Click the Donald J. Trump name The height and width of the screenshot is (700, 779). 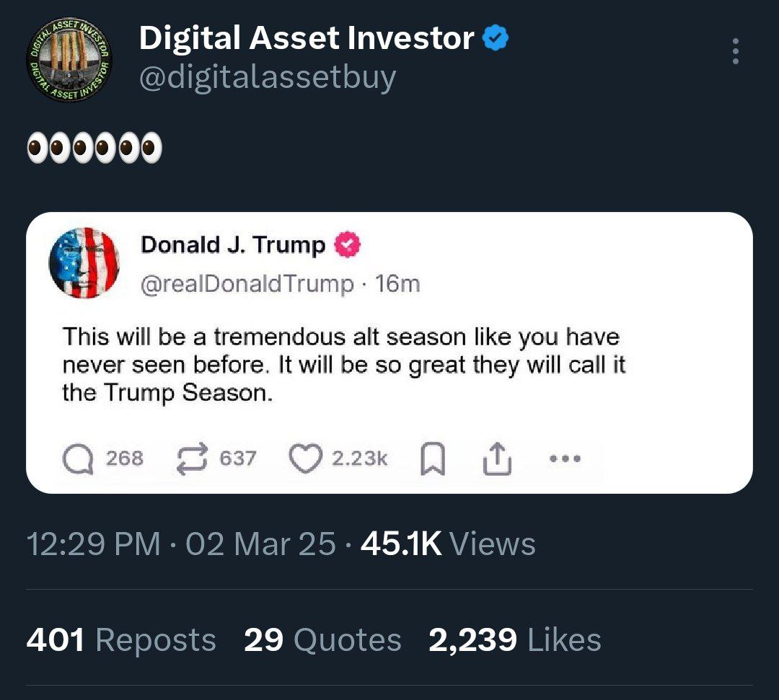click(x=233, y=245)
